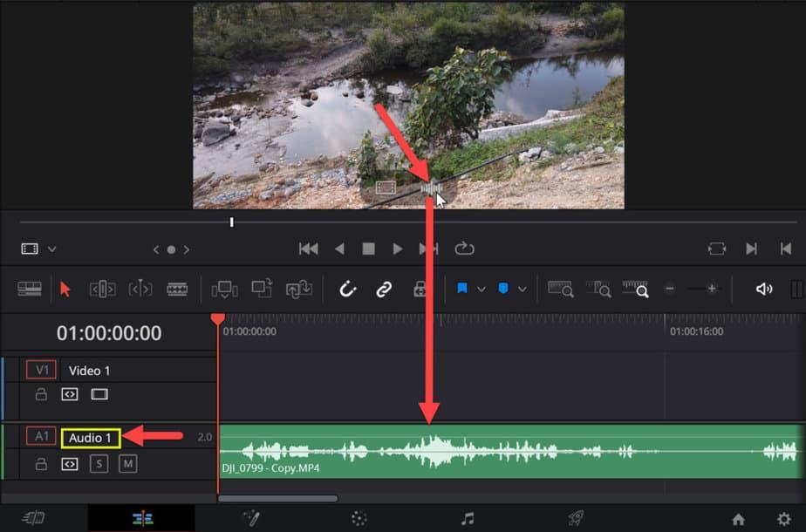Switch to the Fusion page
Viewport: 806px width, 532px height.
click(x=251, y=516)
